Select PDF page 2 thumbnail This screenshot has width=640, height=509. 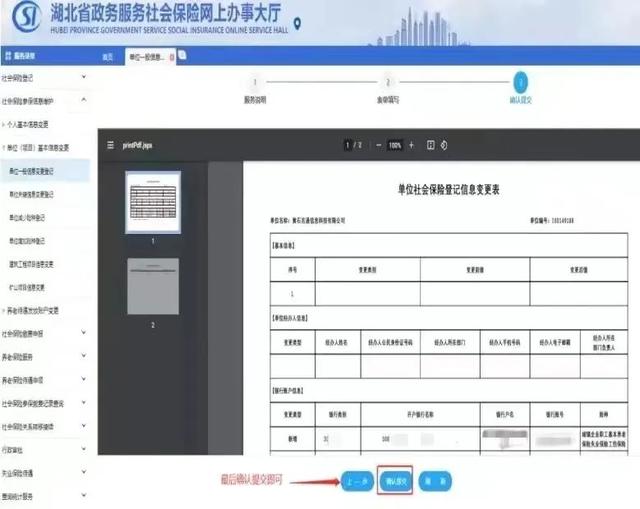(x=153, y=286)
